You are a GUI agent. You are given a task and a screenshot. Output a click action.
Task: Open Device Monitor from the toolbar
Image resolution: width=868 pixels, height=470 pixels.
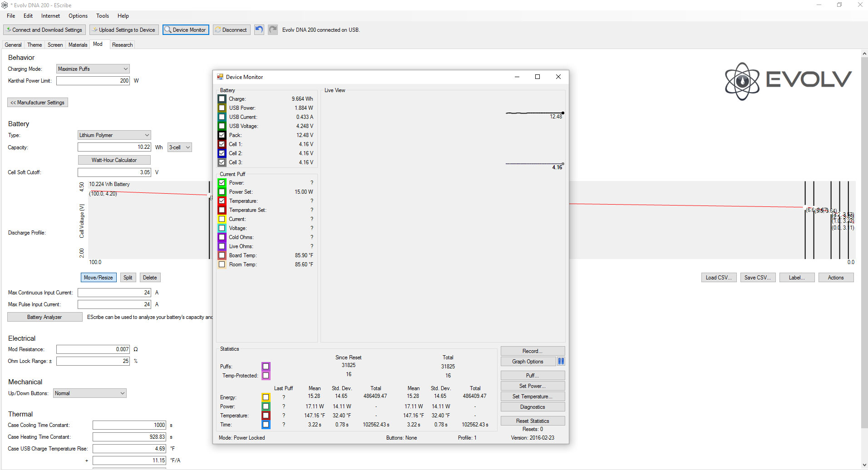click(186, 30)
